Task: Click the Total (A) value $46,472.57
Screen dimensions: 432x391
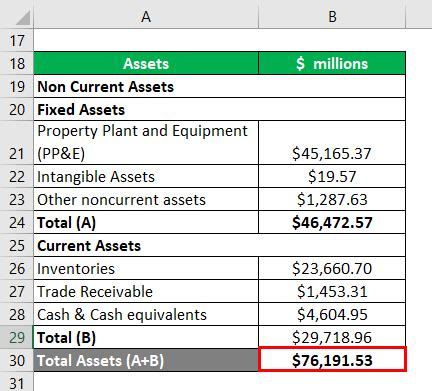Action: coord(332,222)
